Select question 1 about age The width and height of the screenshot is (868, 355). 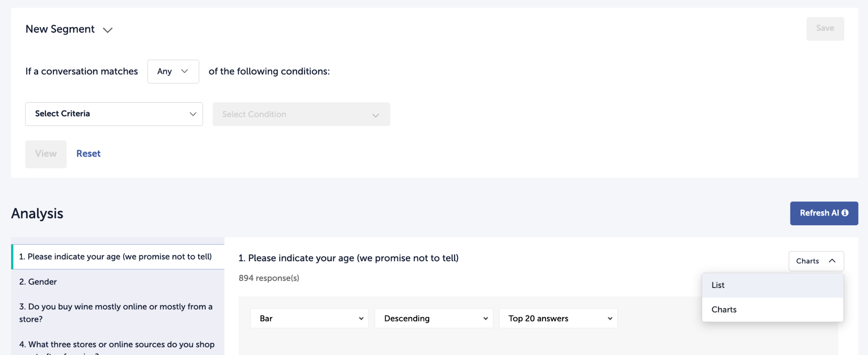tap(115, 257)
